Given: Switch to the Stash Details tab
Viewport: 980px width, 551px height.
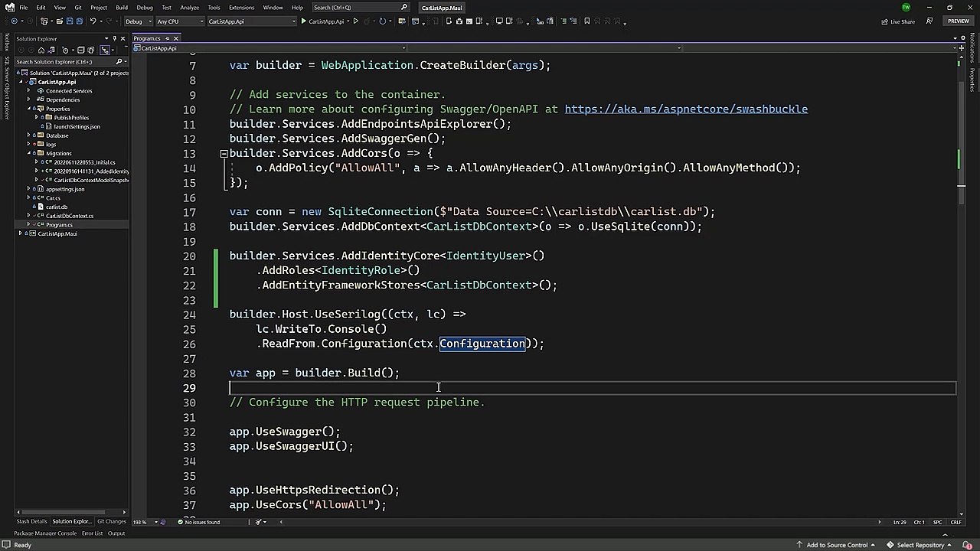Looking at the screenshot, I should click(31, 522).
